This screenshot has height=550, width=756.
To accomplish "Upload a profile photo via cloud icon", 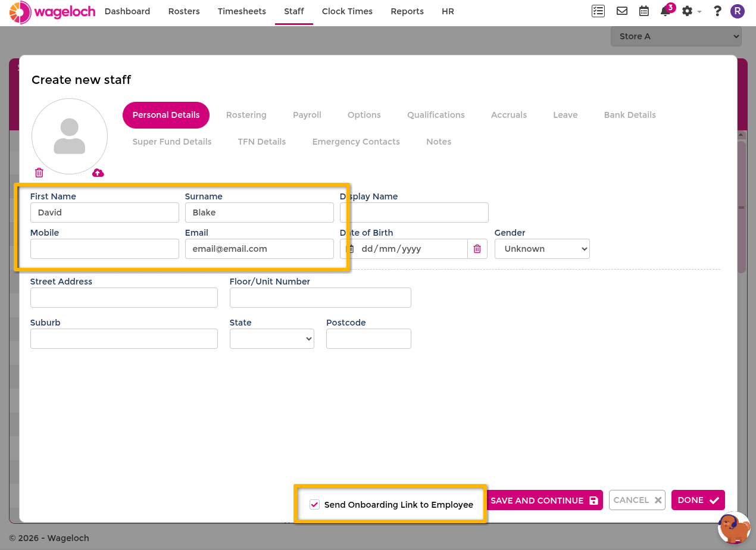I will point(98,173).
